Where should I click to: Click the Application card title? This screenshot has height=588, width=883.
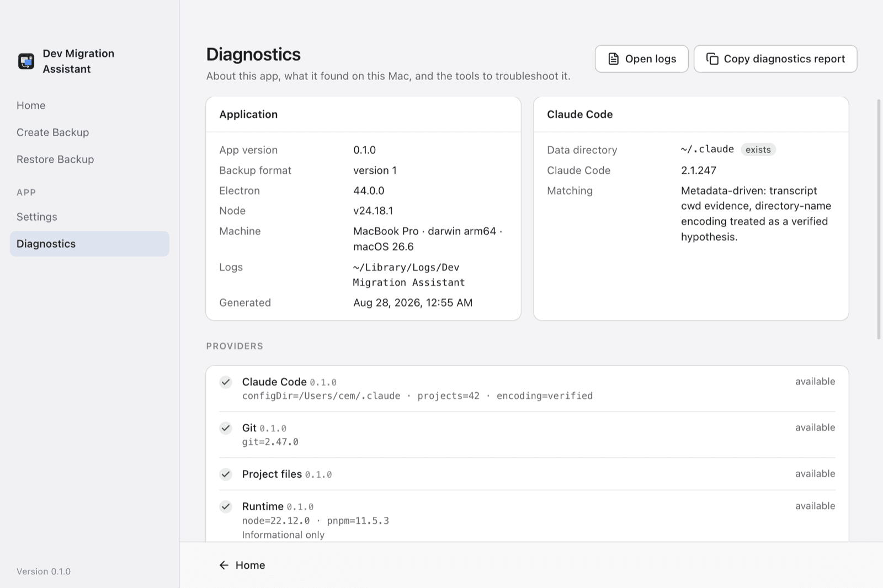(248, 114)
